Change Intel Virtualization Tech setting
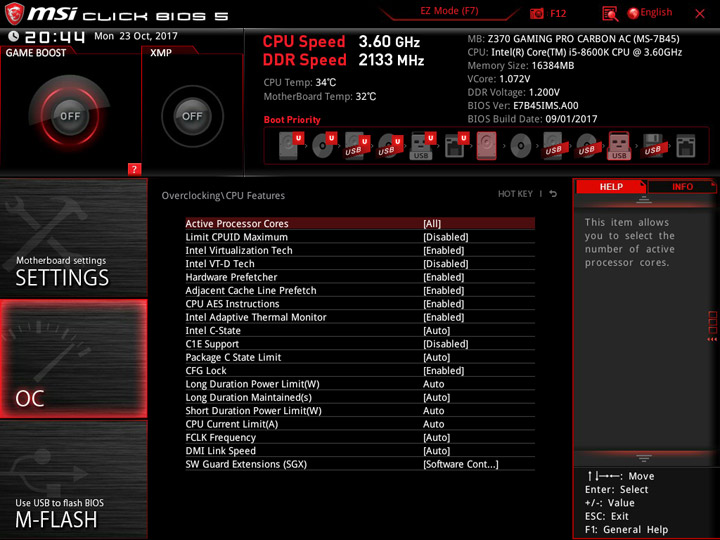 click(360, 250)
